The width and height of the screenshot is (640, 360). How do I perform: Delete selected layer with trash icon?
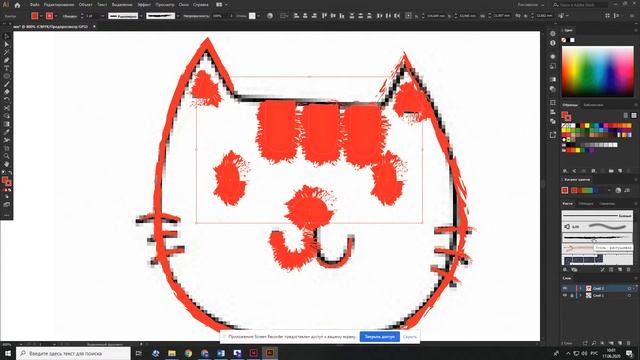pyautogui.click(x=629, y=343)
